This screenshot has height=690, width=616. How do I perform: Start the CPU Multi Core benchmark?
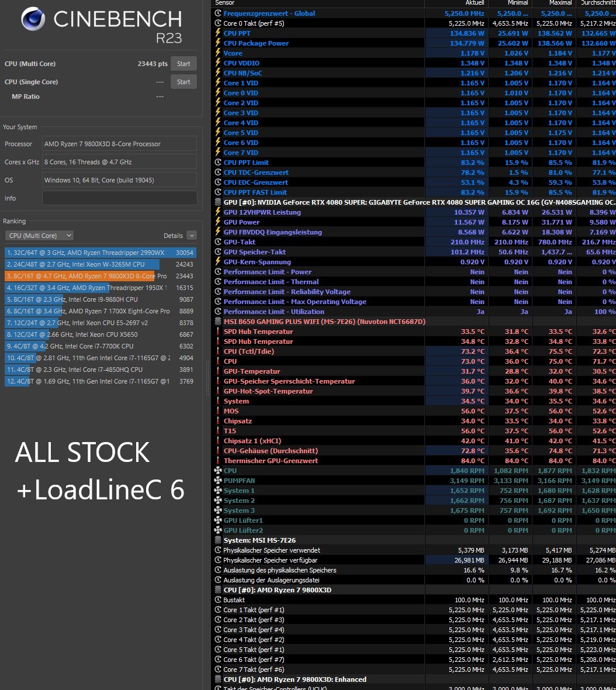coord(184,63)
